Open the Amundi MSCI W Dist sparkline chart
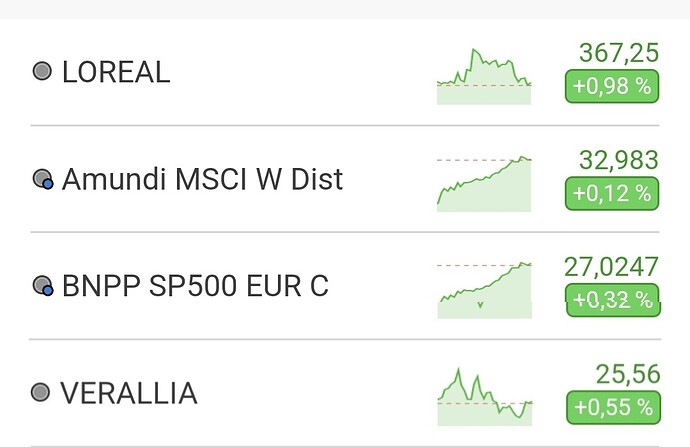 [x=484, y=182]
